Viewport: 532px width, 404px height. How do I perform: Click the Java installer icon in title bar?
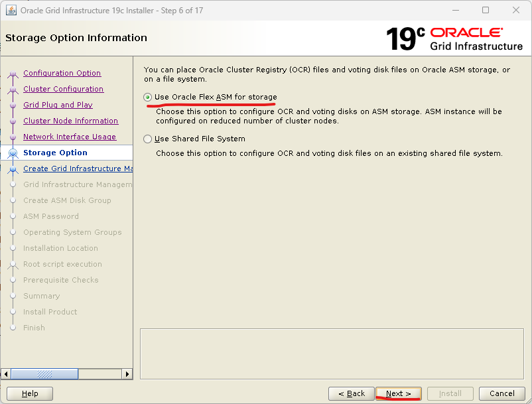pyautogui.click(x=11, y=10)
